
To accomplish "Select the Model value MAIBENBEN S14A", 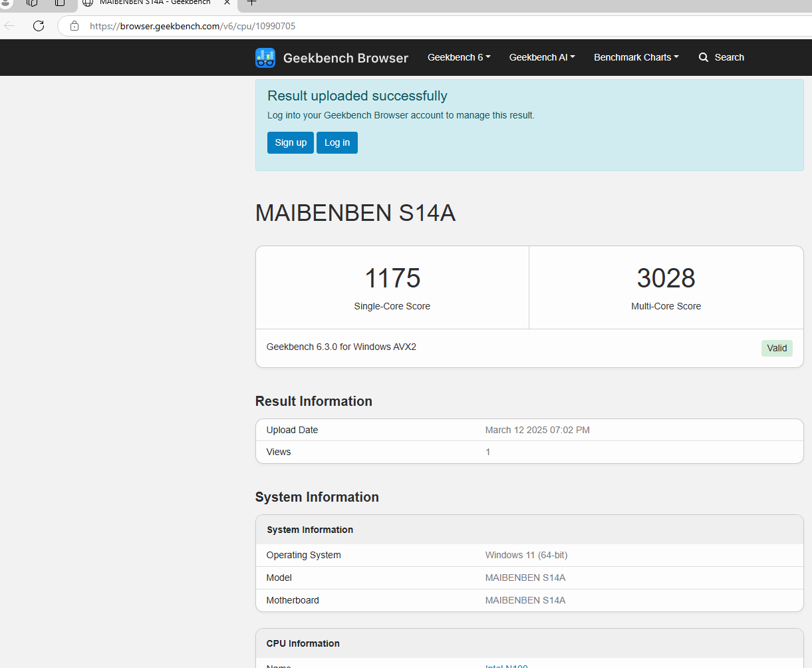I will 525,578.
